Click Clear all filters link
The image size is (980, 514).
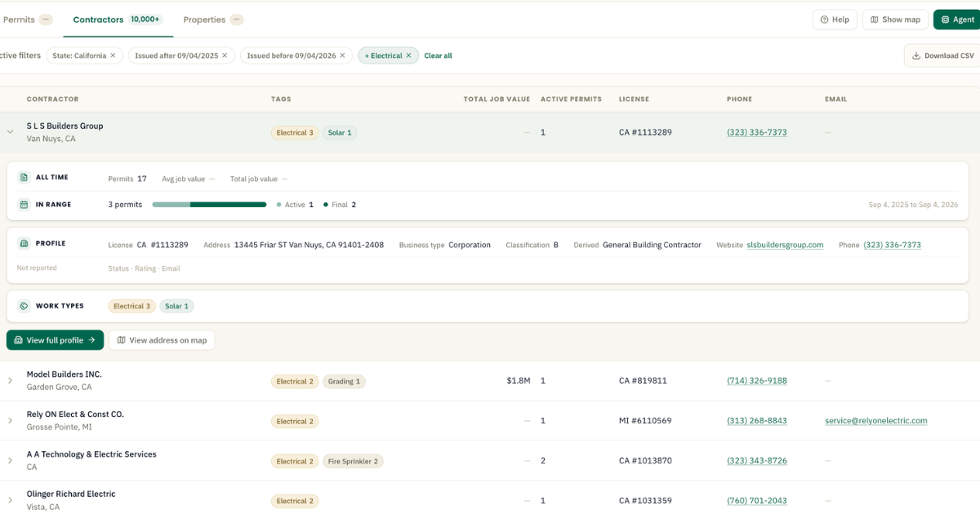click(x=438, y=55)
